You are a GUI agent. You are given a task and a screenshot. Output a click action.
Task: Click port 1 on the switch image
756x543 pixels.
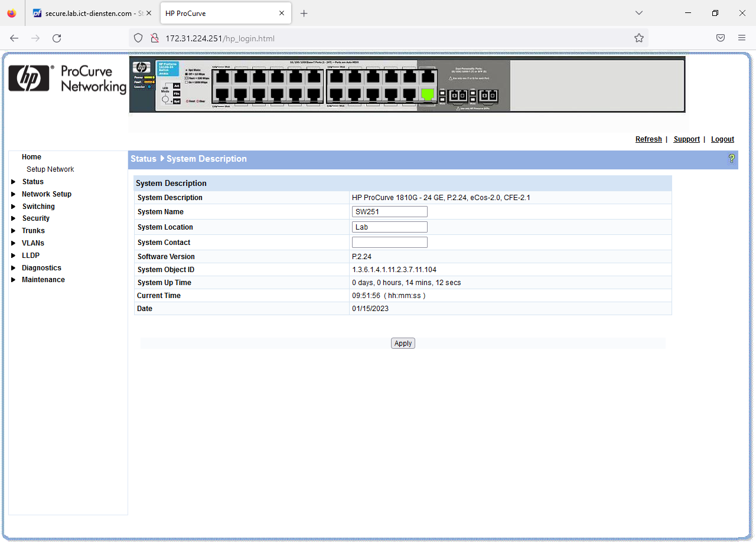tap(222, 76)
